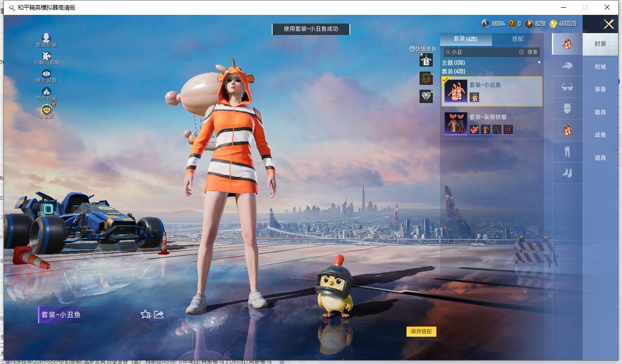
Task: Share the outfit using the share icon
Action: tap(159, 314)
